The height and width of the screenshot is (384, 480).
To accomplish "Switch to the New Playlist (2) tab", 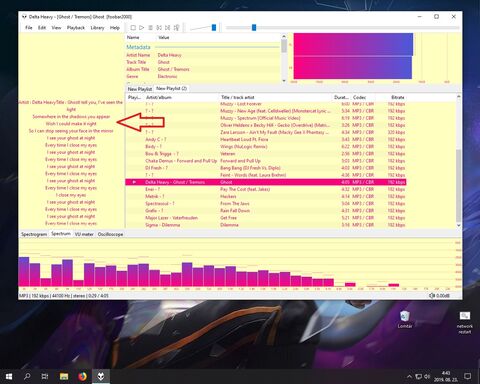I will click(x=171, y=88).
